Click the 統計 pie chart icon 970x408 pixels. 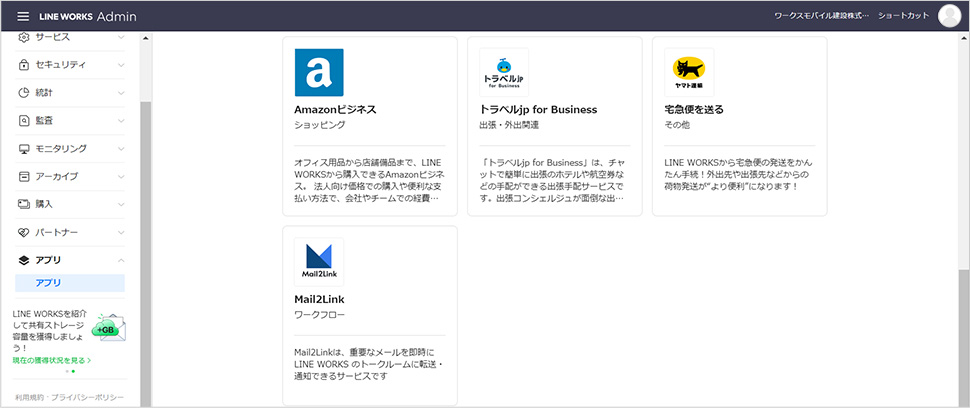[x=24, y=93]
